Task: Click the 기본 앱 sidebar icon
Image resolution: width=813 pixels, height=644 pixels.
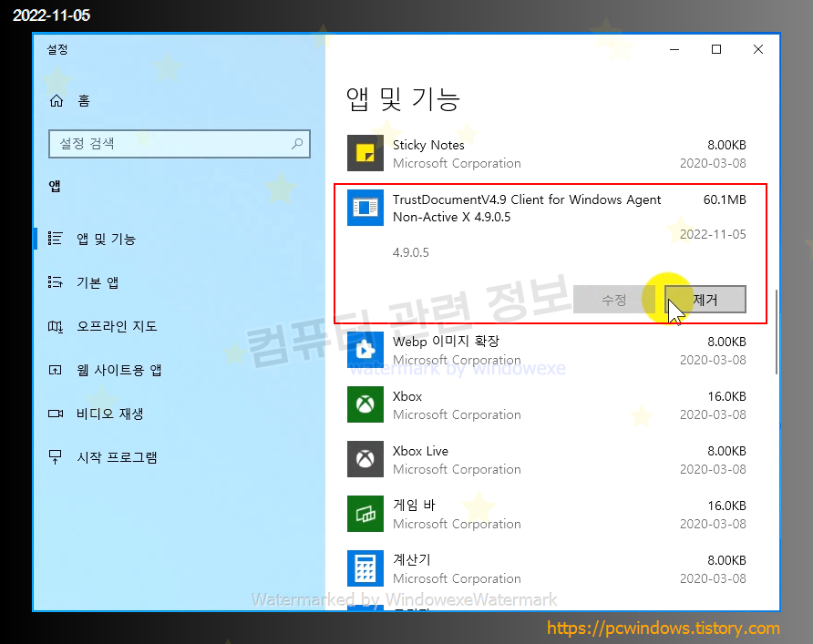Action: pyautogui.click(x=55, y=281)
